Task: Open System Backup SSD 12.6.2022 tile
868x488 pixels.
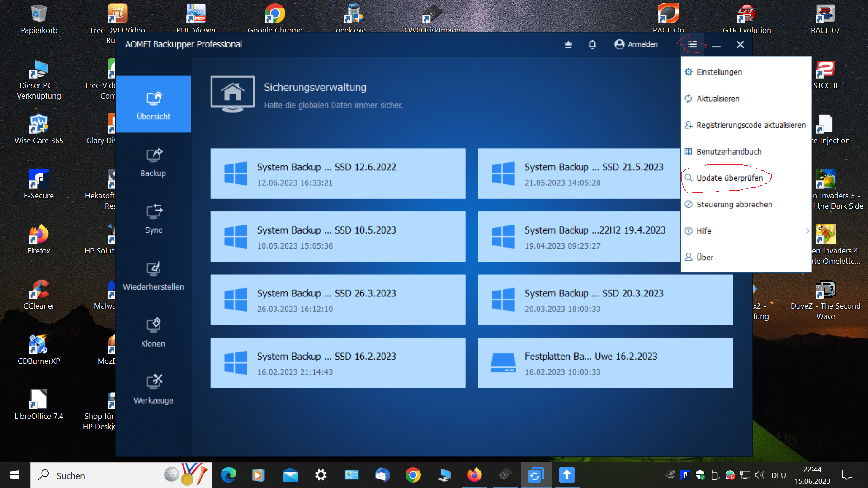Action: click(338, 174)
